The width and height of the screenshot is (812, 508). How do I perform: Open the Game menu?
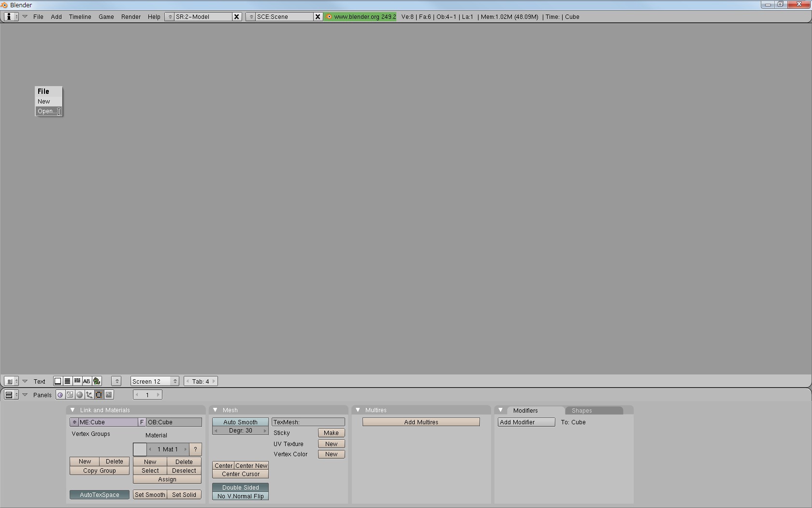(x=106, y=16)
